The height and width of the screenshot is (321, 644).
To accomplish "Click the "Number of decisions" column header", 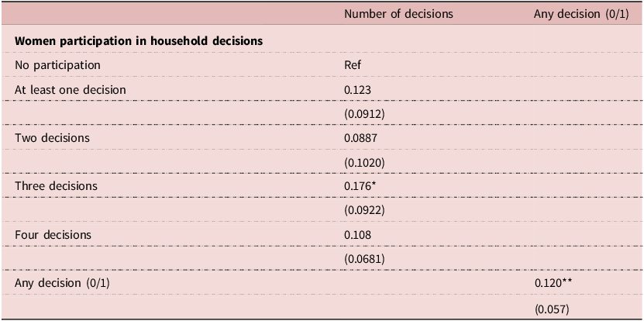I will (x=398, y=14).
